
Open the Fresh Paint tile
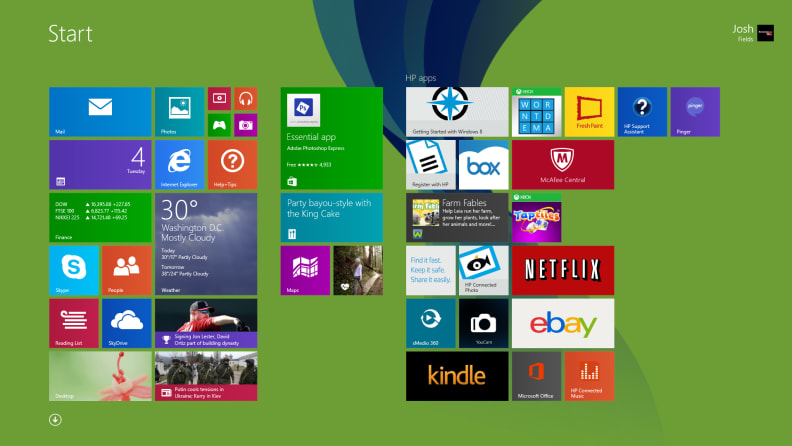click(x=589, y=112)
